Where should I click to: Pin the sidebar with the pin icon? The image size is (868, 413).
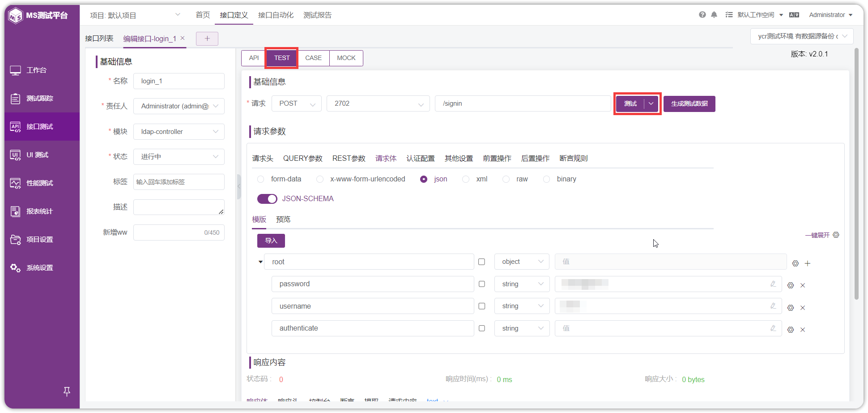pyautogui.click(x=67, y=391)
